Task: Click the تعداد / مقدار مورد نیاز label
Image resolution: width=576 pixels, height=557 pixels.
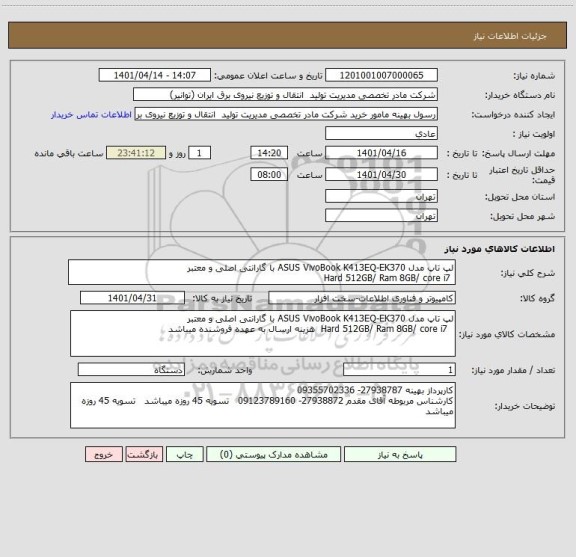Action: [514, 370]
